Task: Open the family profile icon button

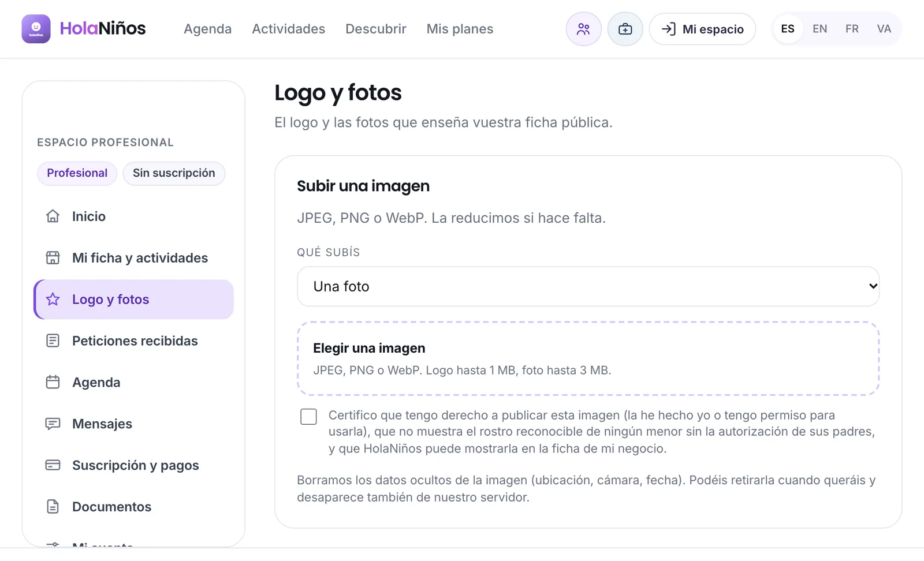Action: click(583, 29)
